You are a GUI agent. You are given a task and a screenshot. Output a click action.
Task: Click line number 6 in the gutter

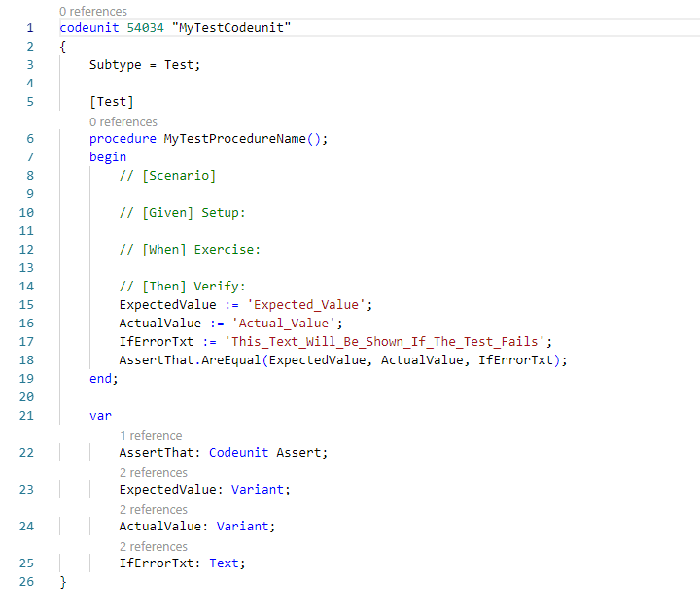pos(30,139)
